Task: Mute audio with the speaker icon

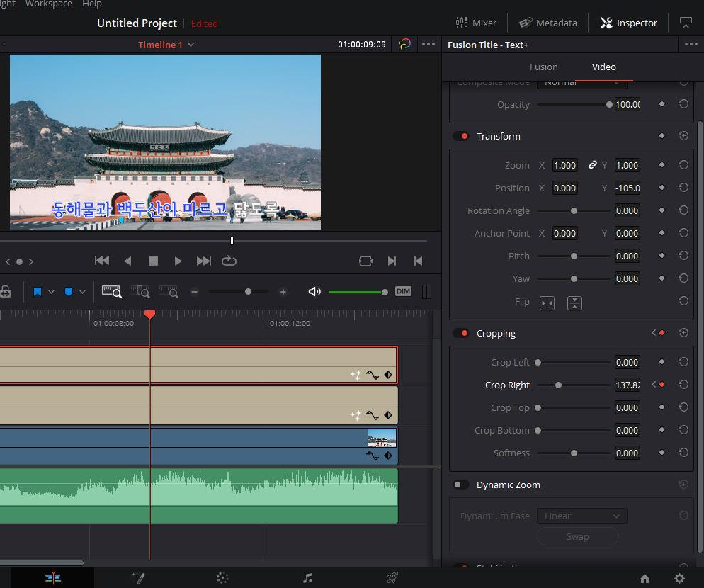Action: [x=314, y=292]
